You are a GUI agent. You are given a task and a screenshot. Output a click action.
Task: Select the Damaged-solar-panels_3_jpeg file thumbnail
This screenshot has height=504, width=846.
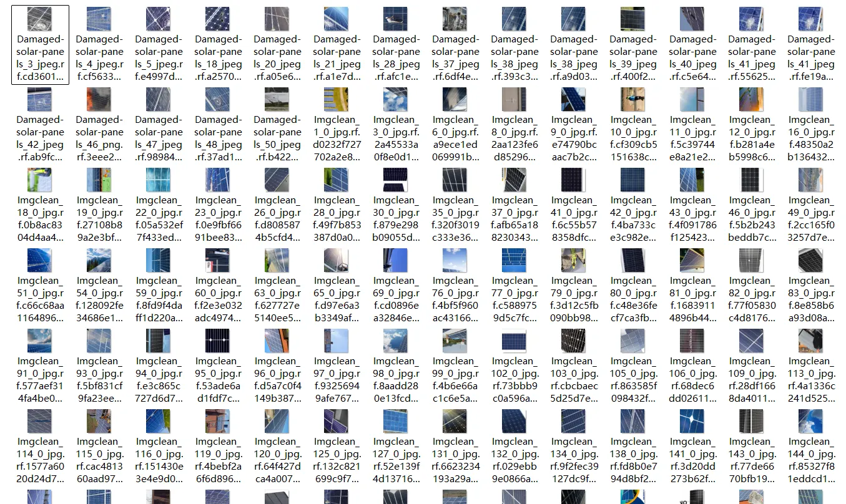click(x=40, y=19)
